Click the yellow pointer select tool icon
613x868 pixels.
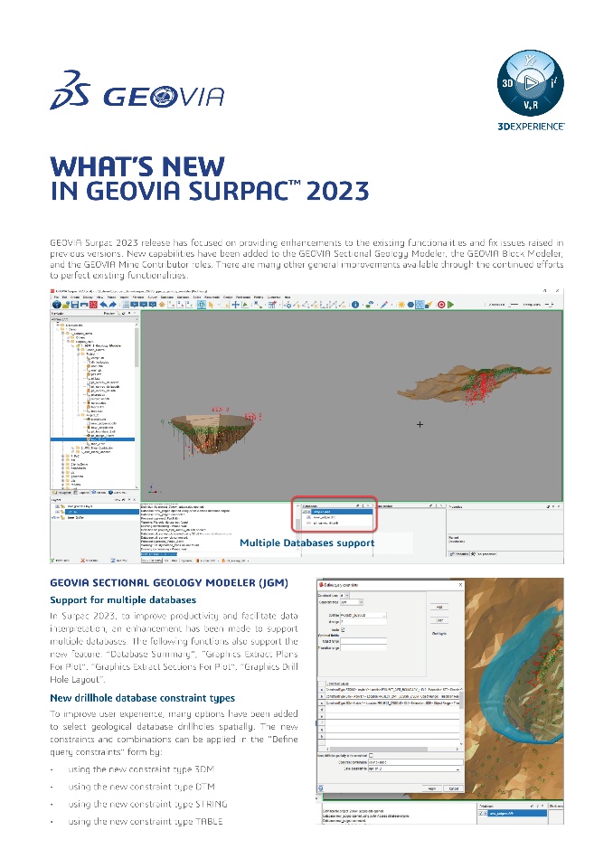coord(211,305)
